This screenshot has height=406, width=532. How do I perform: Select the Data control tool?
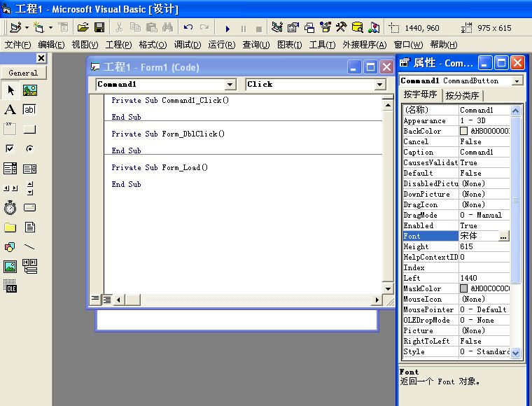click(30, 266)
